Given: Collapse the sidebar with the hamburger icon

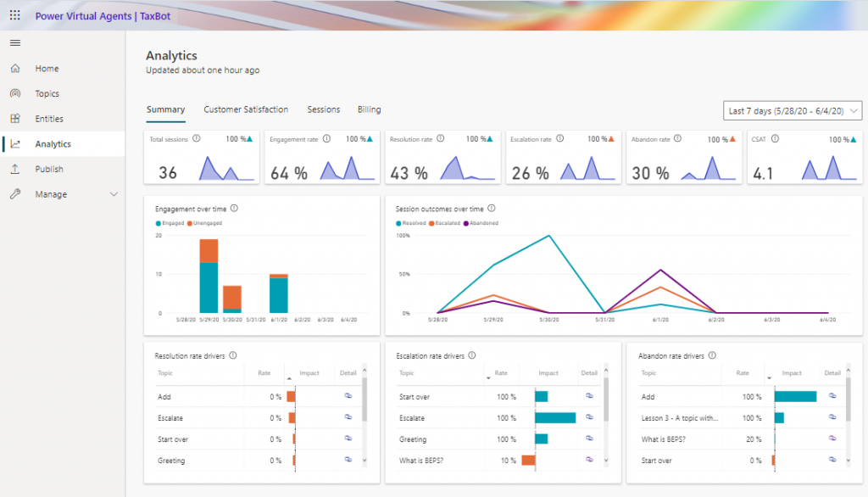Looking at the screenshot, I should 15,42.
